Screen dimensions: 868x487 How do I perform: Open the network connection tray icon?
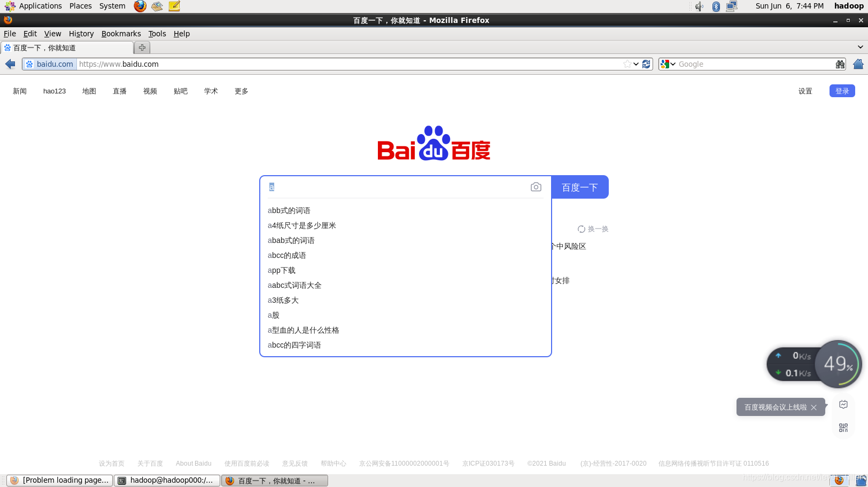732,6
